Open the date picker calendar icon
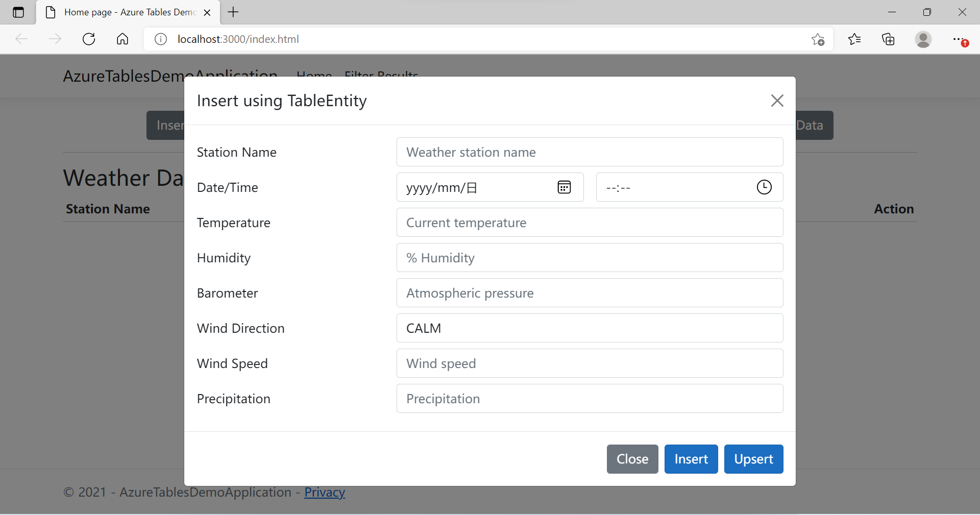 pyautogui.click(x=564, y=187)
